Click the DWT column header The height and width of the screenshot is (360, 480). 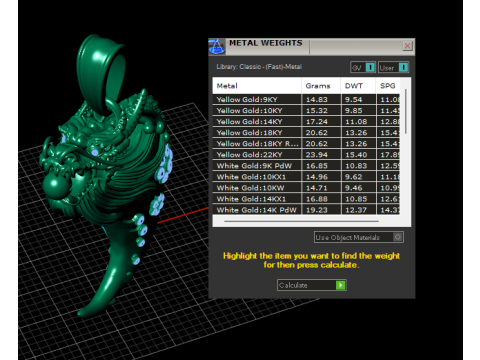click(x=358, y=86)
